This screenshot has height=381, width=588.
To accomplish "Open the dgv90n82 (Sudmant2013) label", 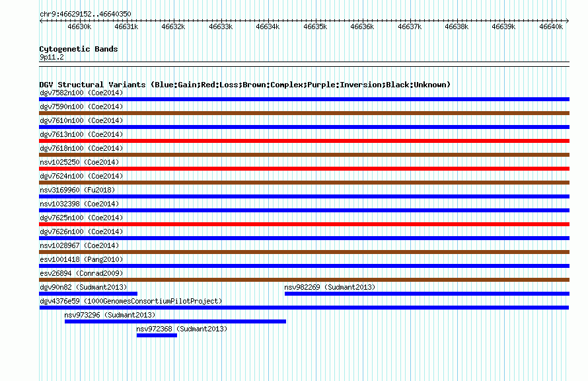I will [x=83, y=287].
